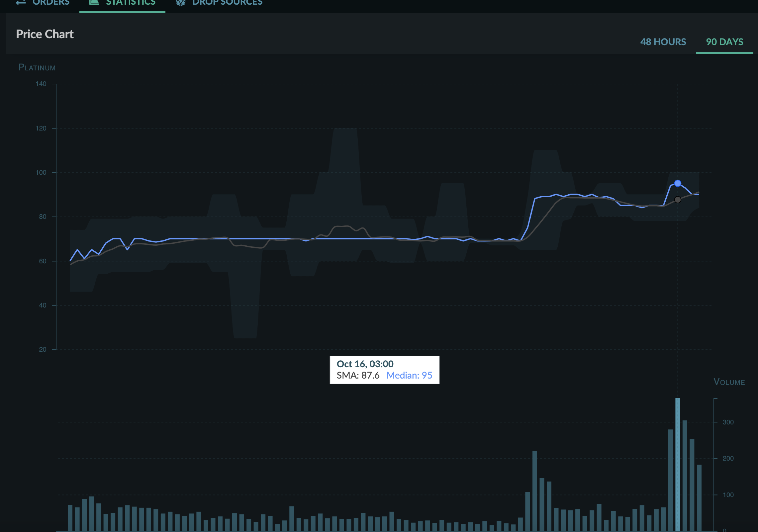Viewport: 758px width, 532px height.
Task: Click the Volume axis title
Action: coord(729,382)
